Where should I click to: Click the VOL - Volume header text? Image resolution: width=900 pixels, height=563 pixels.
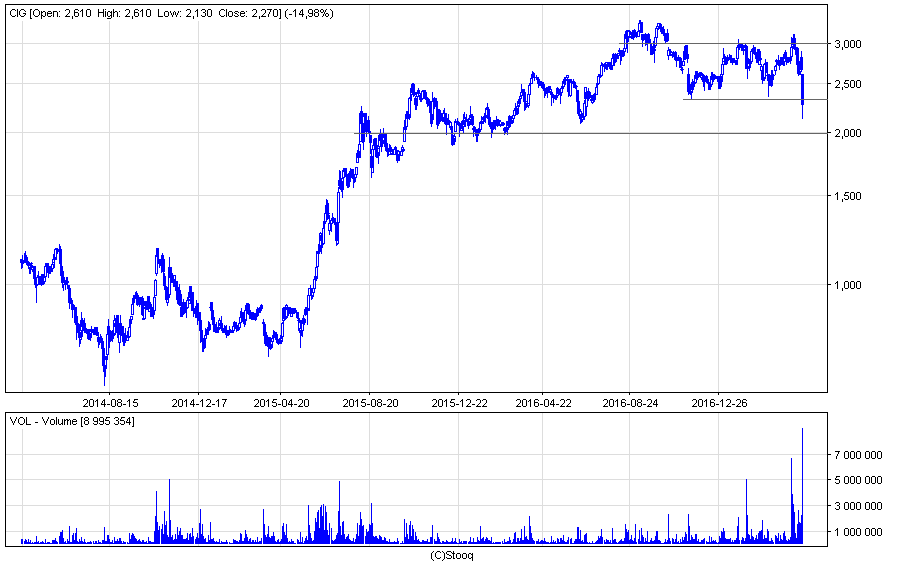(72, 421)
